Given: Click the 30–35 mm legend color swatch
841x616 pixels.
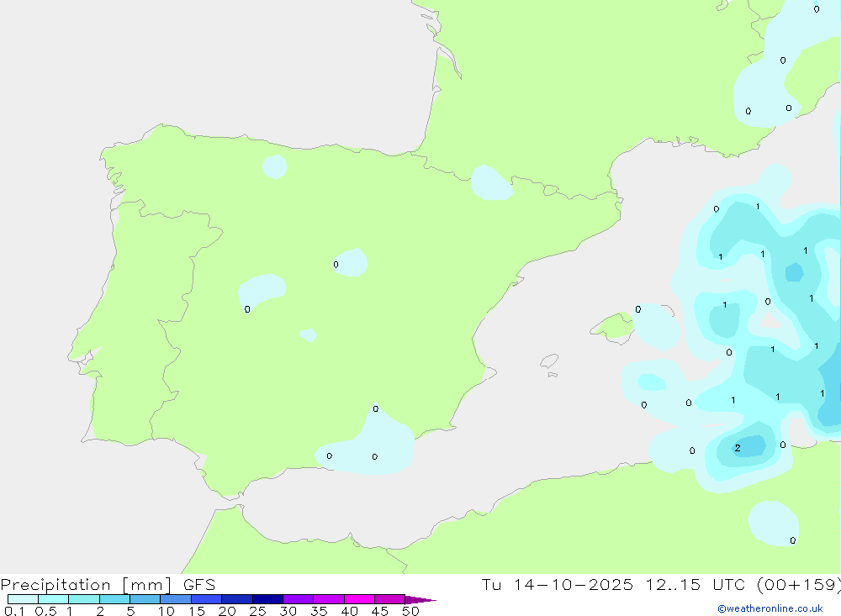Looking at the screenshot, I should coord(298,599).
